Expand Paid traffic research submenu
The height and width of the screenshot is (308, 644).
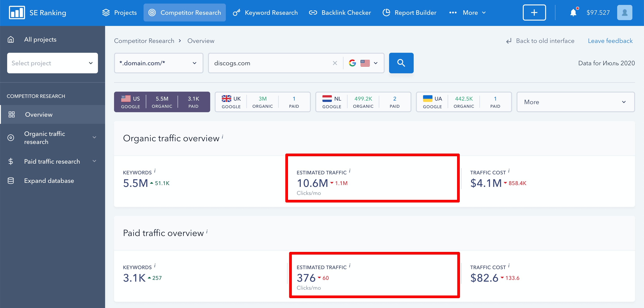coord(94,161)
